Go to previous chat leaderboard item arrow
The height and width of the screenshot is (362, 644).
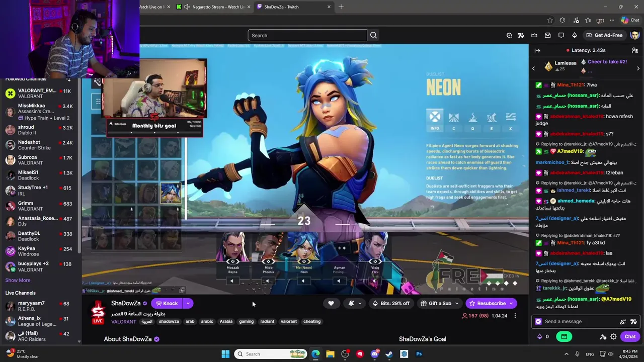tap(534, 68)
